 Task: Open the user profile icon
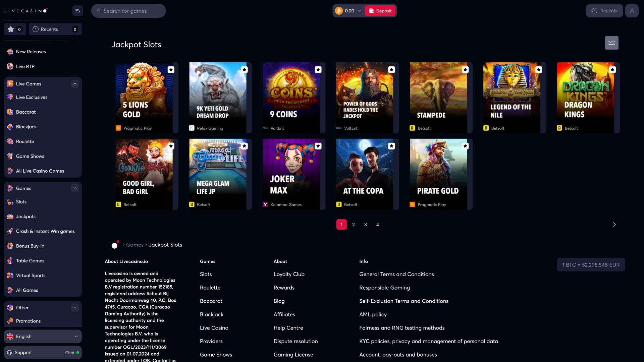pos(632,11)
